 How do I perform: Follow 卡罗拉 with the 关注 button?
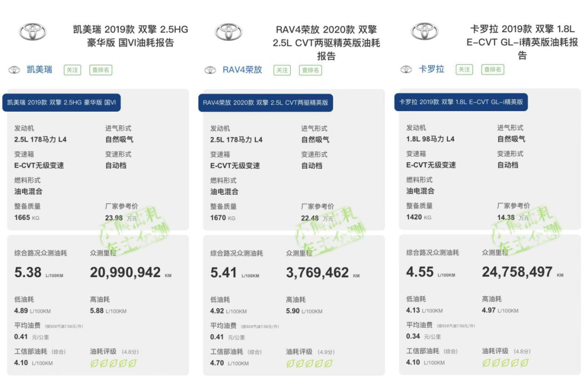pyautogui.click(x=464, y=69)
